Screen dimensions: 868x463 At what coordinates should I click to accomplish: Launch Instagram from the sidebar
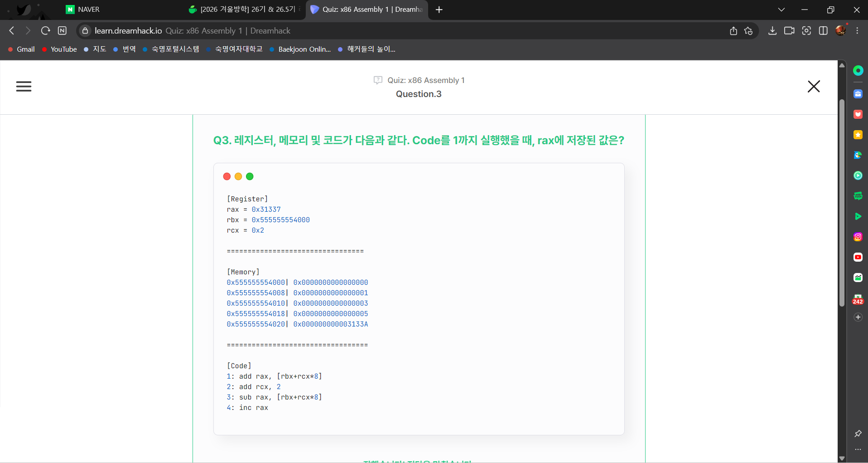pos(858,236)
